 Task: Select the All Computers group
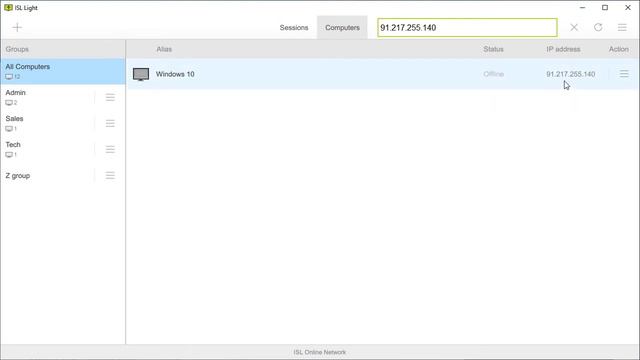tap(63, 71)
